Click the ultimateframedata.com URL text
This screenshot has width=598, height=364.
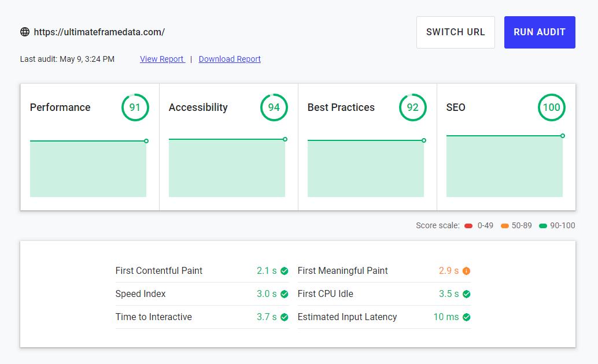(x=99, y=32)
